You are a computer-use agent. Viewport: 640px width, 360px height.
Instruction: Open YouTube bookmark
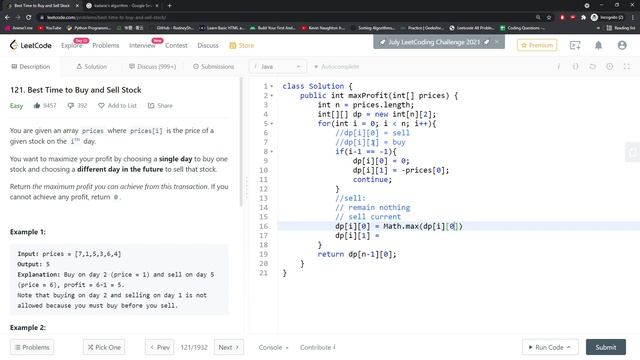[49, 28]
